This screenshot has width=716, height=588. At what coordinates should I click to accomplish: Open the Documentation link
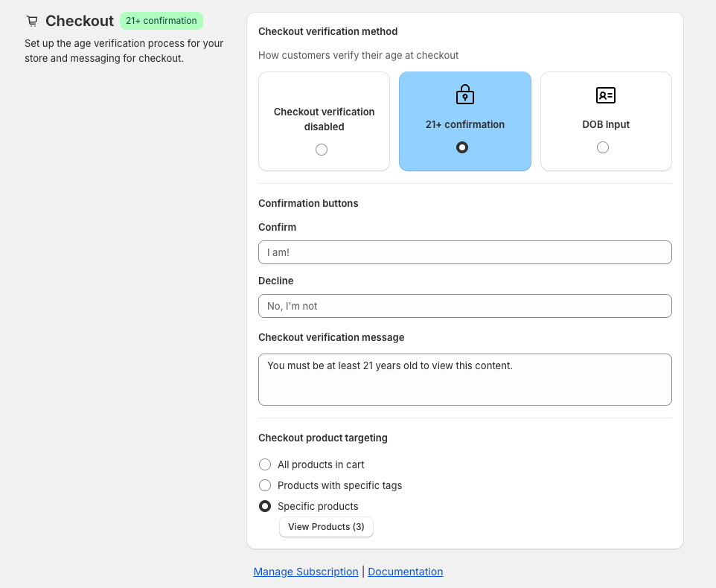pyautogui.click(x=406, y=572)
